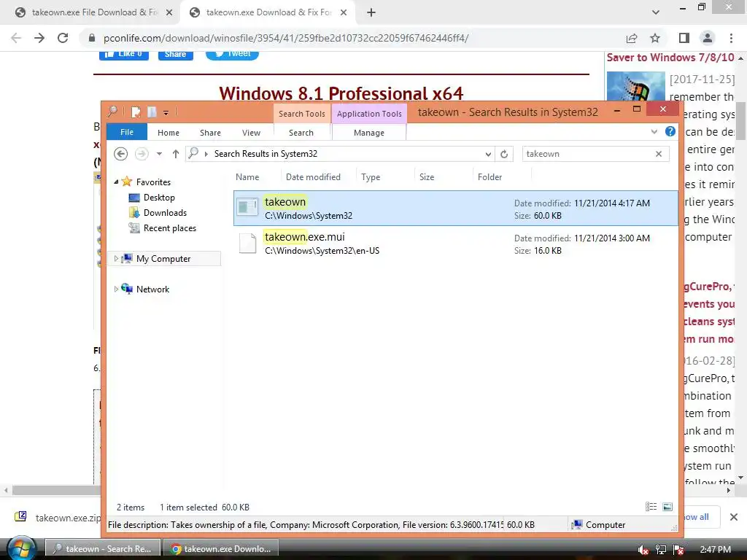This screenshot has height=560, width=747.
Task: Select the takeown application icon in results
Action: tap(248, 208)
